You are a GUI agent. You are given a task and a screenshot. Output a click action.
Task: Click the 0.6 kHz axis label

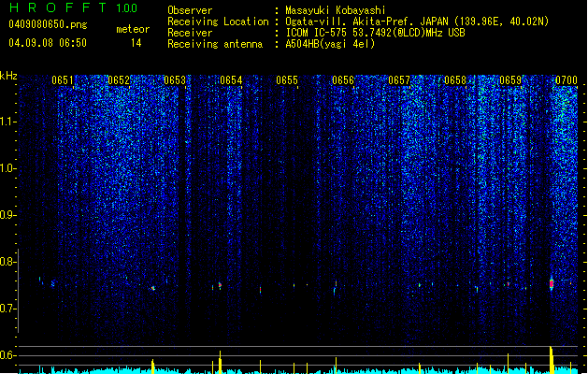pos(7,355)
